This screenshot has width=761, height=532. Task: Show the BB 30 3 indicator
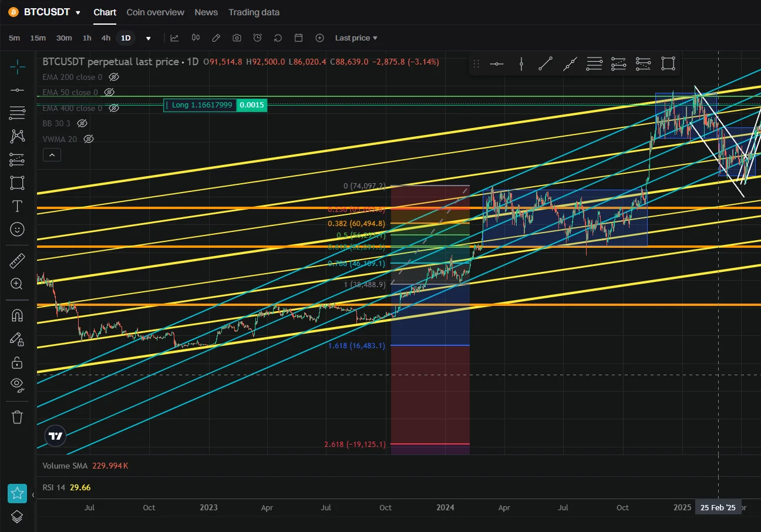coord(82,123)
